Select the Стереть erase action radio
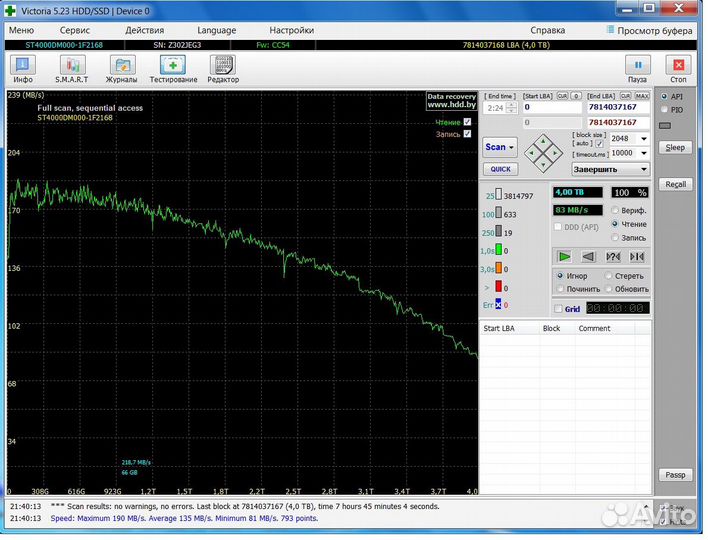 coord(609,275)
